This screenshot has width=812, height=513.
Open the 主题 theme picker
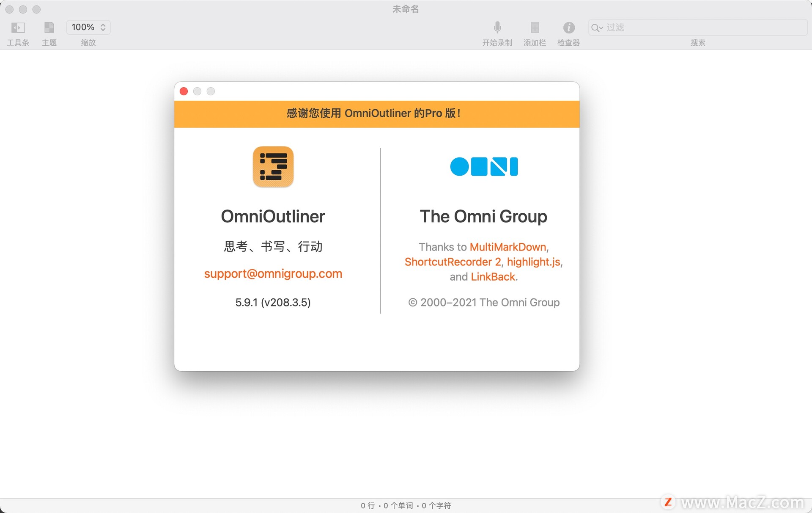49,28
